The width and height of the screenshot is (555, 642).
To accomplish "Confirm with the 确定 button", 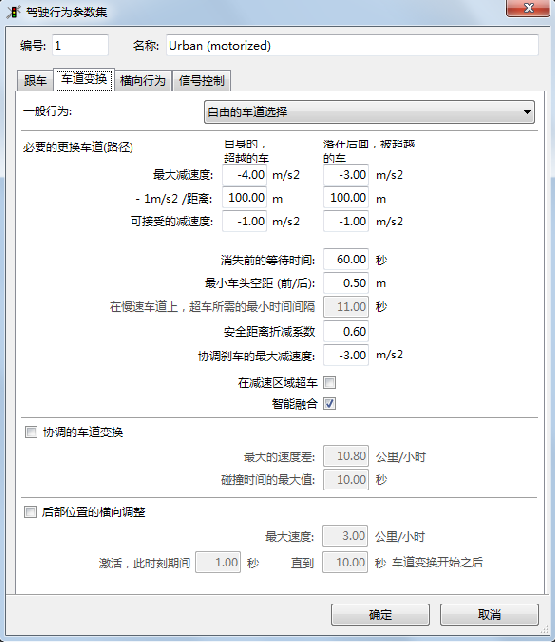I will pyautogui.click(x=380, y=615).
